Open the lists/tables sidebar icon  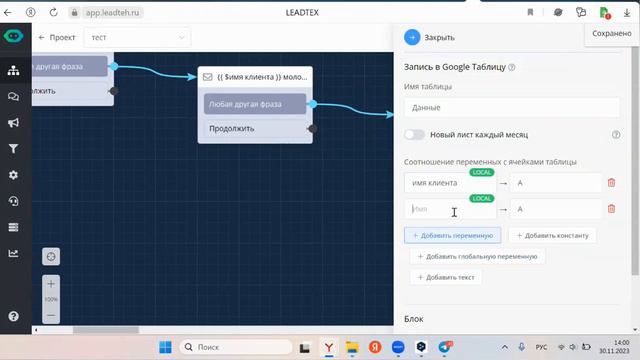tap(13, 227)
